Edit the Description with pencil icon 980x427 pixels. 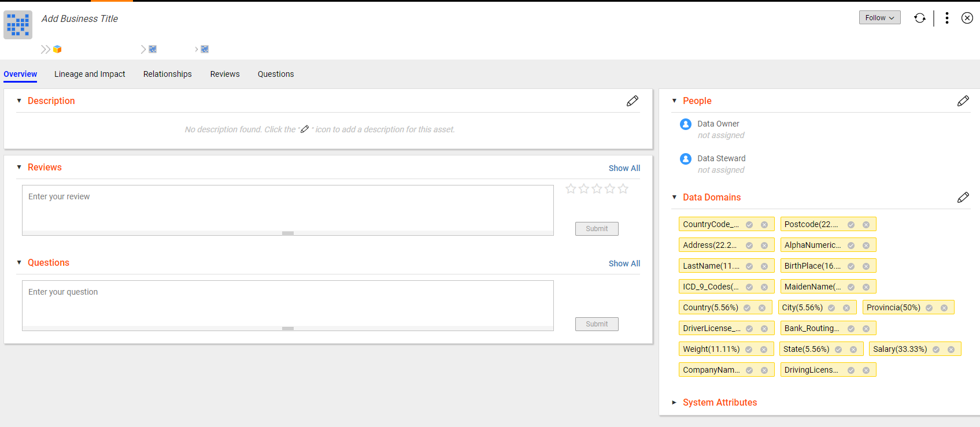click(x=633, y=101)
